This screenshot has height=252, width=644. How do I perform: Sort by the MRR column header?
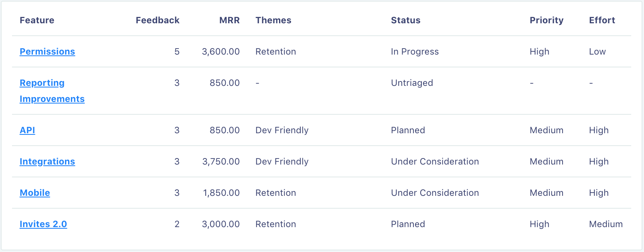pyautogui.click(x=229, y=20)
